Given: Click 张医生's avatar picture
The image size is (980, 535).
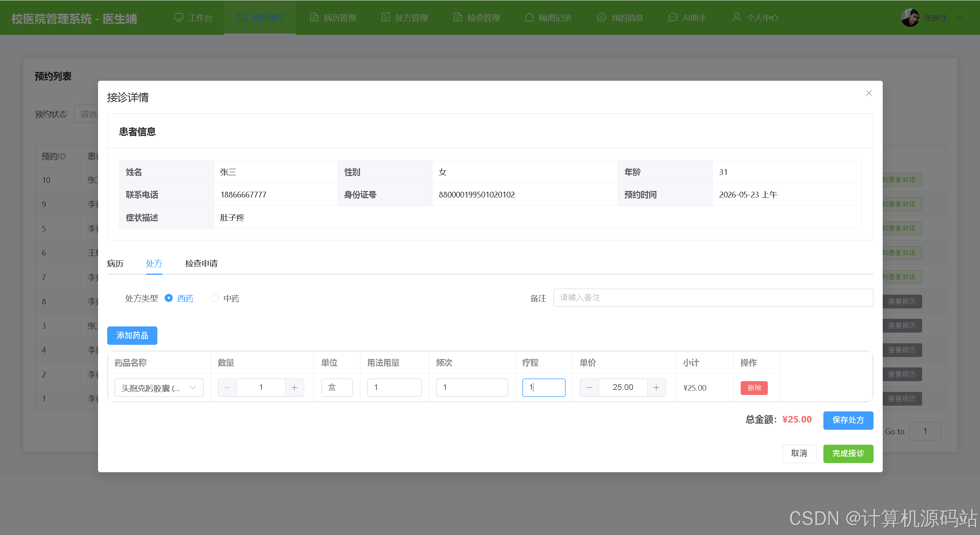Looking at the screenshot, I should click(910, 18).
